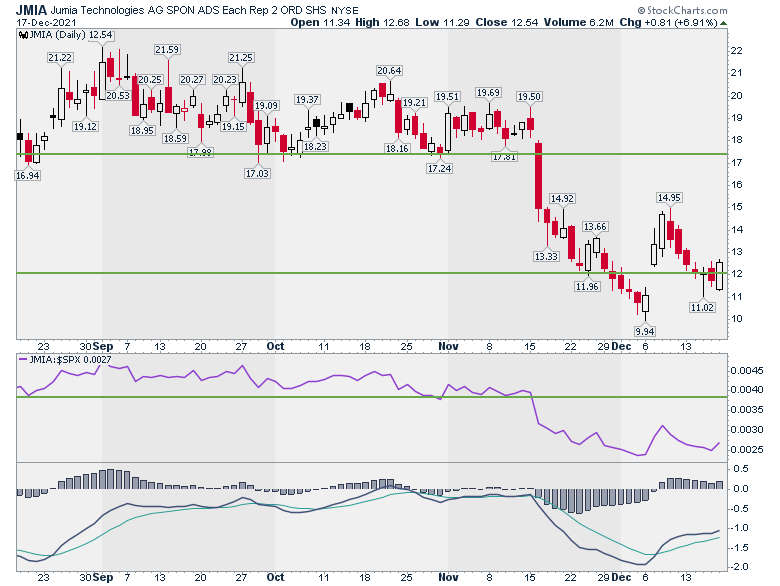Click the green up-triangle beside the Chg value
The width and height of the screenshot is (780, 586).
[723, 23]
